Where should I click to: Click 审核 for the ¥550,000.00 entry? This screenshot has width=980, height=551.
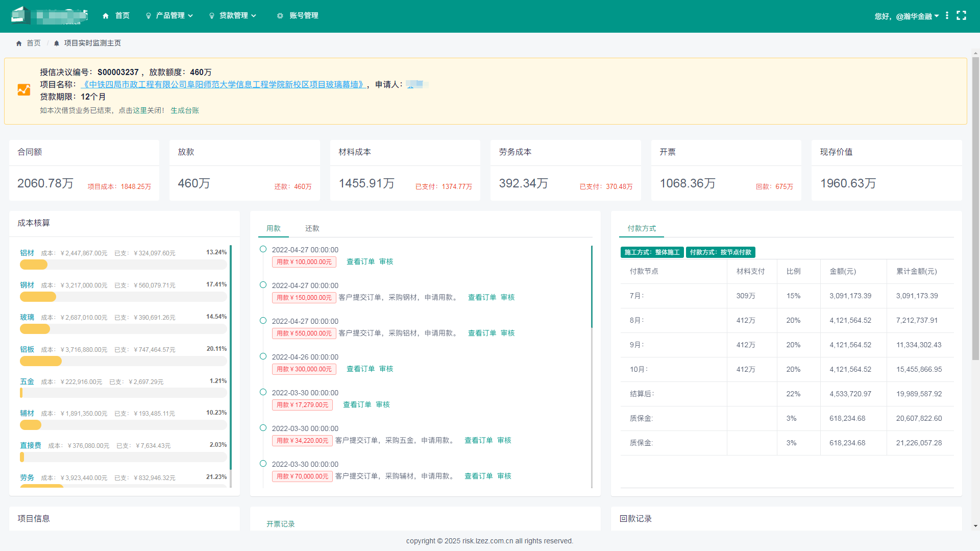pos(507,333)
